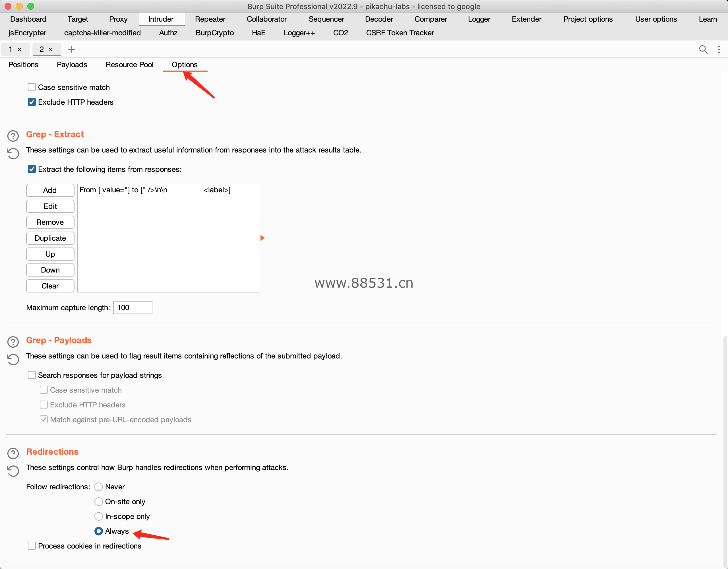Image resolution: width=728 pixels, height=569 pixels.
Task: Click Edit button for extract item
Action: point(50,206)
